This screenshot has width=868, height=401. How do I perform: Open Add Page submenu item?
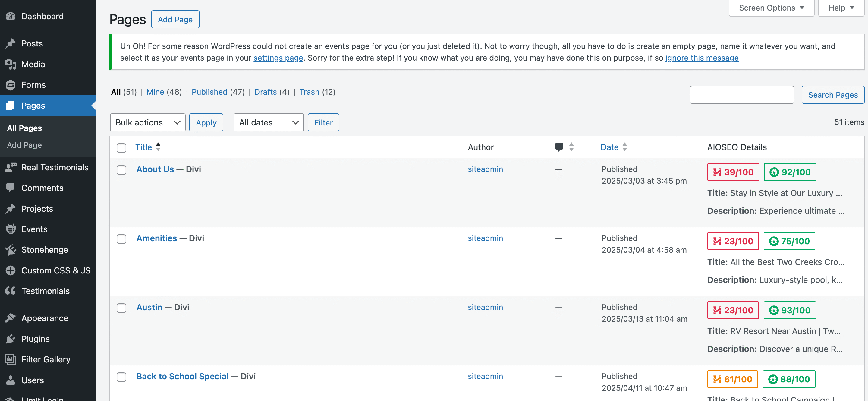click(x=24, y=145)
